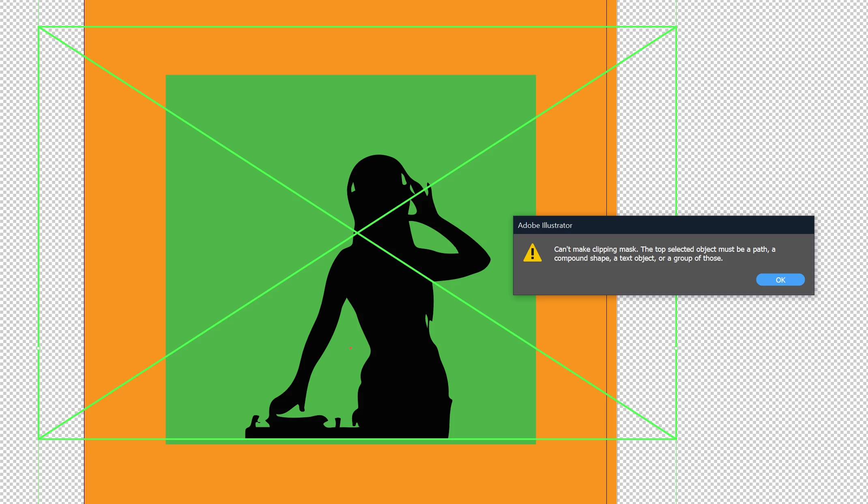Click the bottom-left corner of the green bounding frame
The image size is (868, 504).
click(x=39, y=438)
